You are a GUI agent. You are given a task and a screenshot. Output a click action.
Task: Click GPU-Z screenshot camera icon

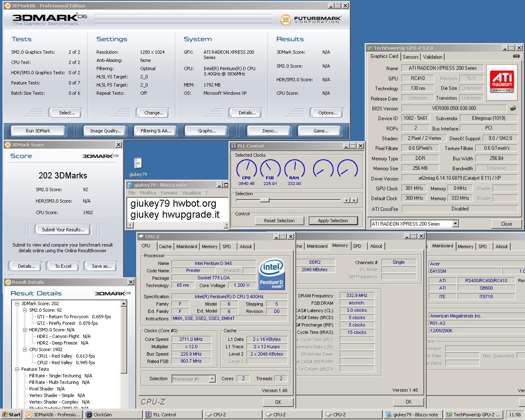516,56
